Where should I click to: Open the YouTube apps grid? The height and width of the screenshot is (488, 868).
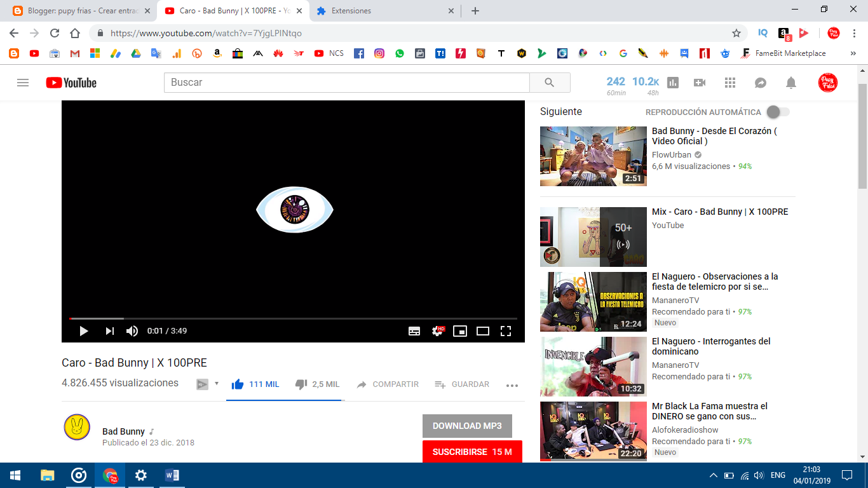point(730,83)
